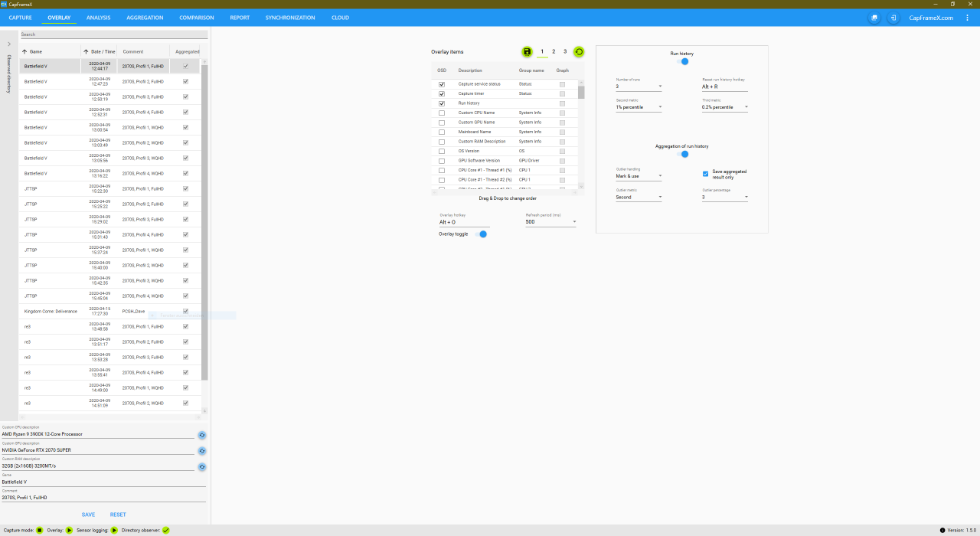Image resolution: width=980 pixels, height=536 pixels.
Task: Open the Second metric dropdown
Action: click(x=639, y=107)
